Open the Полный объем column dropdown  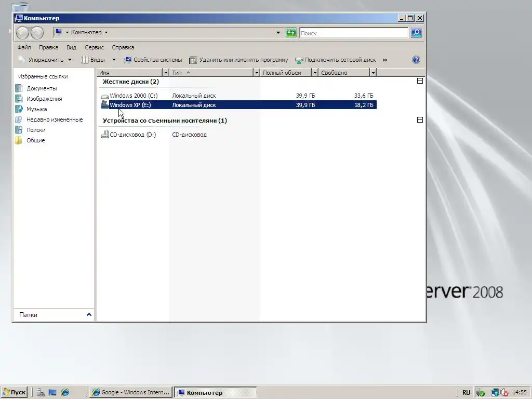pos(314,73)
